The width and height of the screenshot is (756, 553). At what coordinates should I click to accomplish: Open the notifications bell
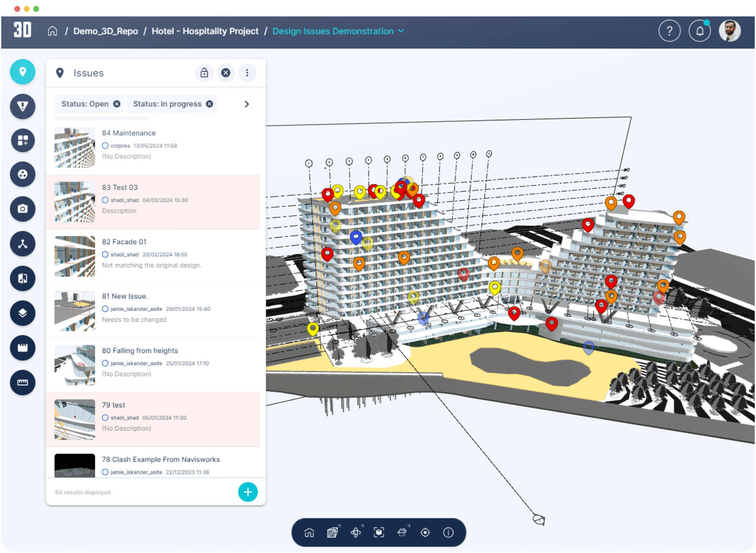pos(699,31)
